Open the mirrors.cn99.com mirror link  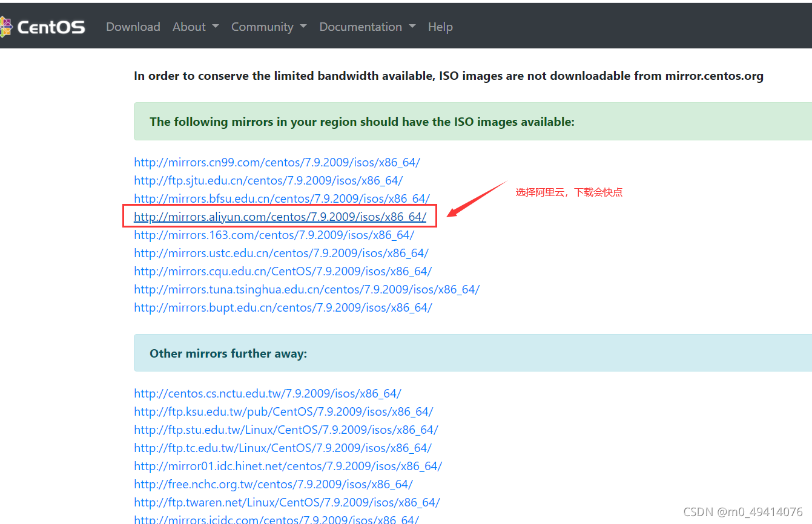point(277,162)
